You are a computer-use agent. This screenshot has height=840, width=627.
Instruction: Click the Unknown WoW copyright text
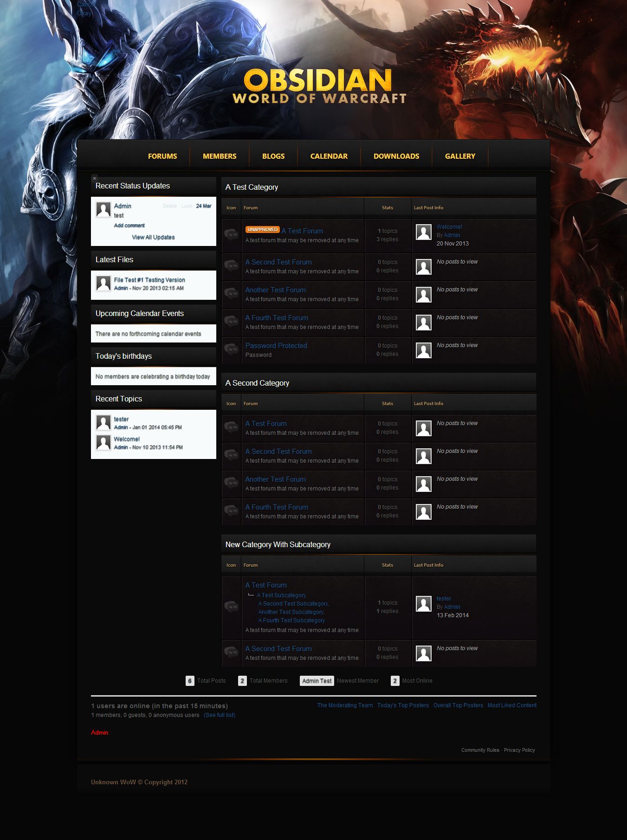(x=139, y=782)
